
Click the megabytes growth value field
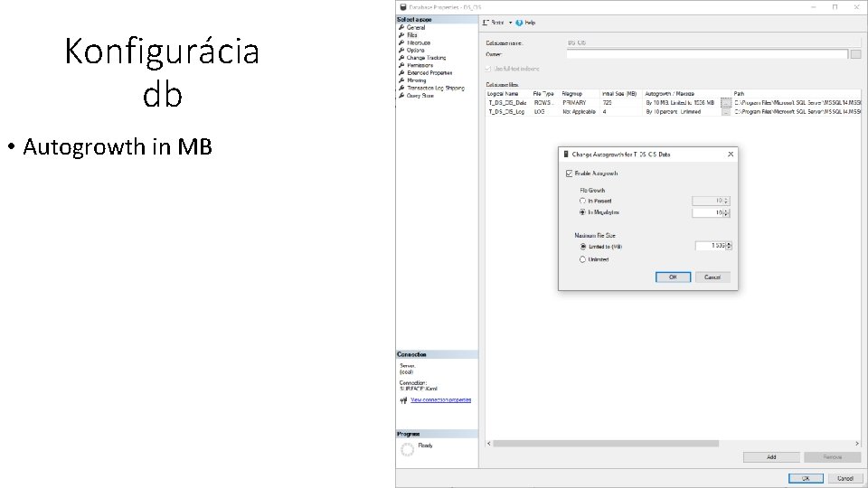708,212
